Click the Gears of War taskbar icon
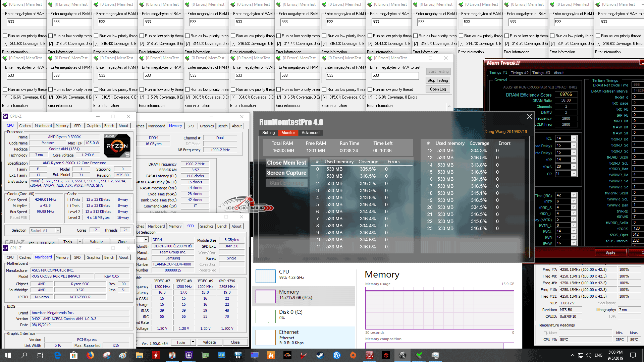644x362 pixels. click(386, 355)
